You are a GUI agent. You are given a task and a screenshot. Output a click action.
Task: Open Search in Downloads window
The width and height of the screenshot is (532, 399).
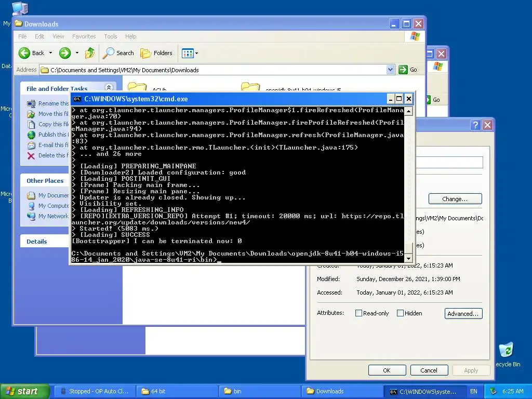tap(118, 53)
